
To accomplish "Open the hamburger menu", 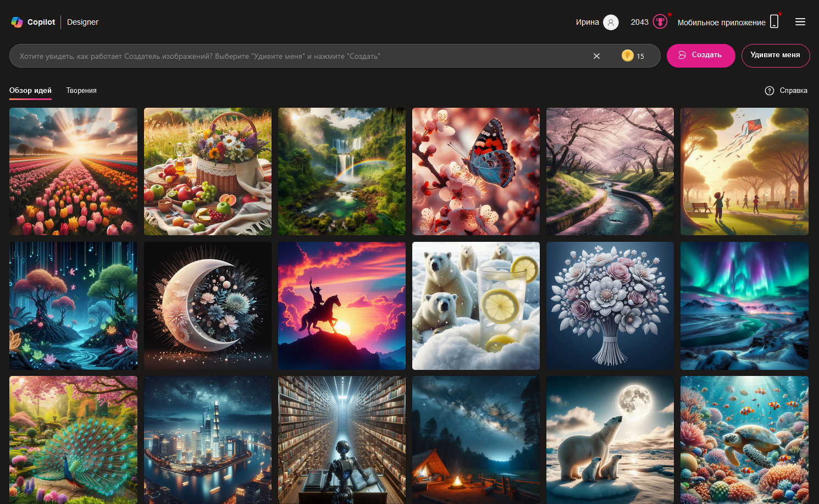I will [800, 22].
